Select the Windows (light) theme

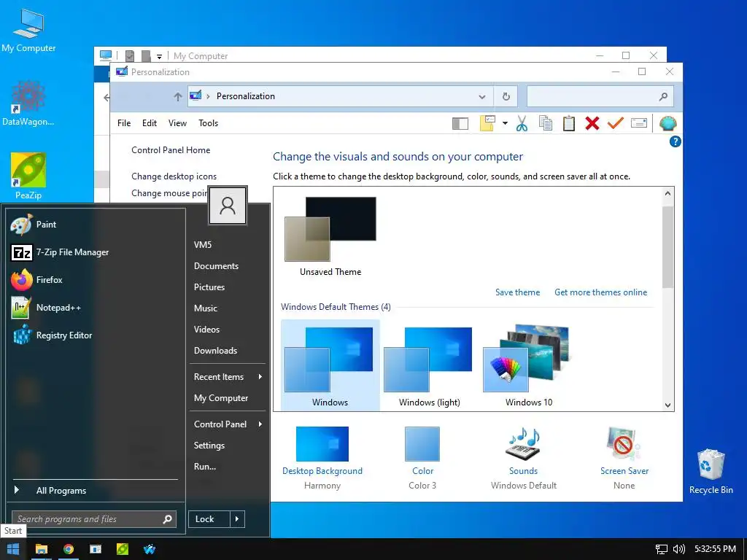coord(429,365)
